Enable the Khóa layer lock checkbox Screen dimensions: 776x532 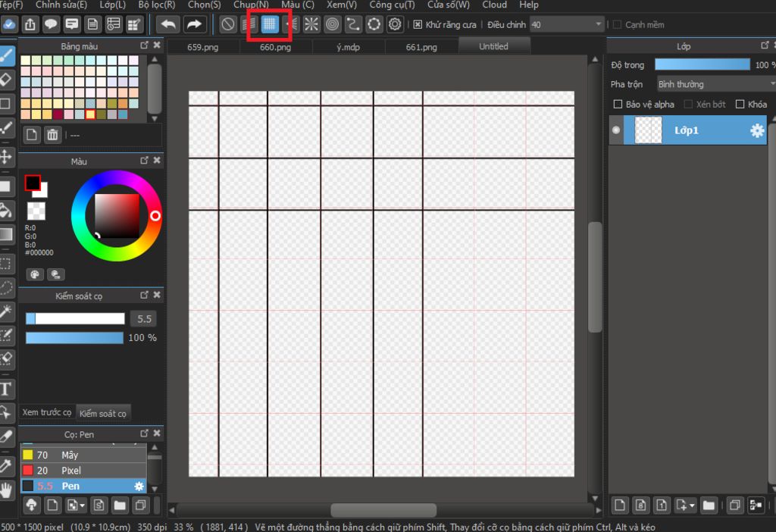(x=740, y=105)
